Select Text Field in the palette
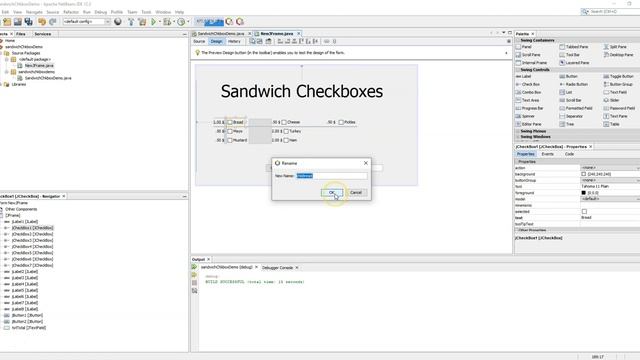 point(615,92)
